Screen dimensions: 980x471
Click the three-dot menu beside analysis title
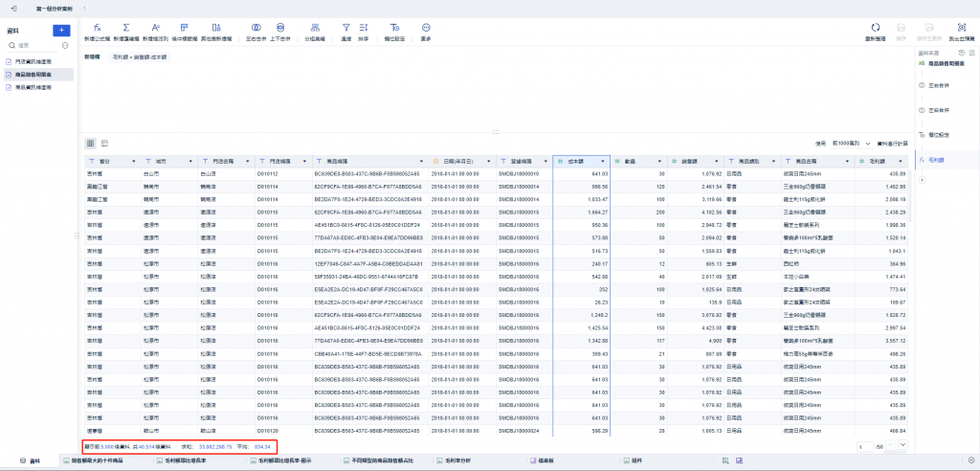click(x=84, y=8)
